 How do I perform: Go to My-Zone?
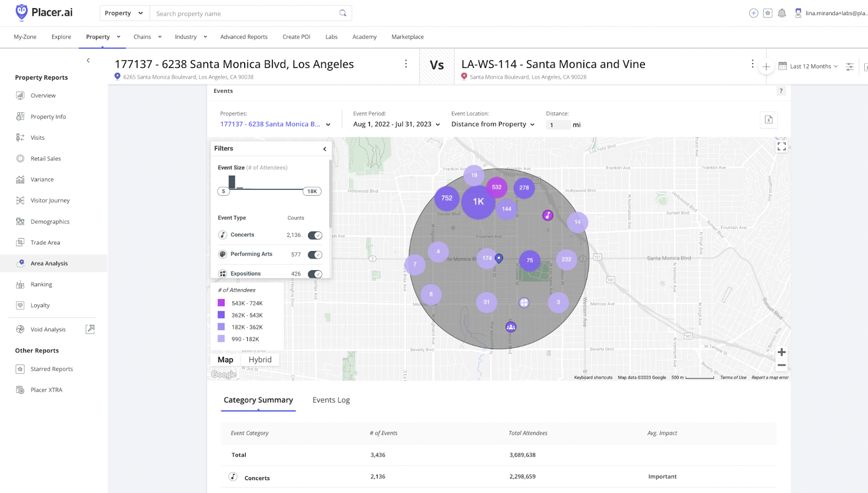(25, 37)
